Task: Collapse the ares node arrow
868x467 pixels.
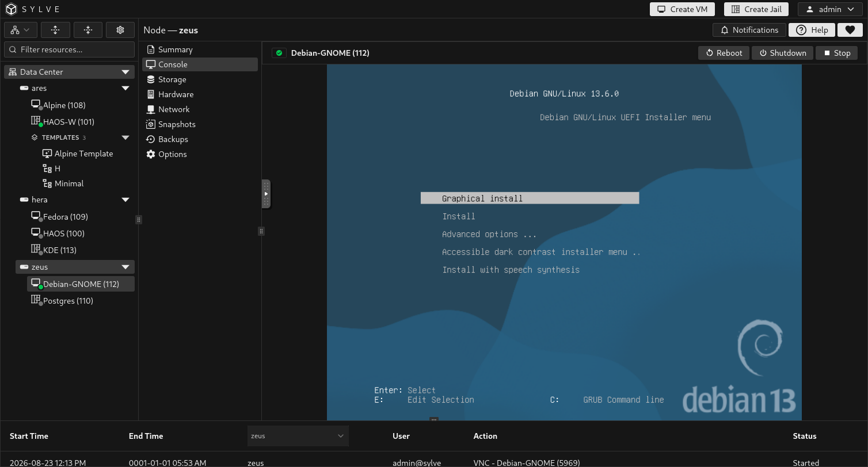Action: click(125, 88)
